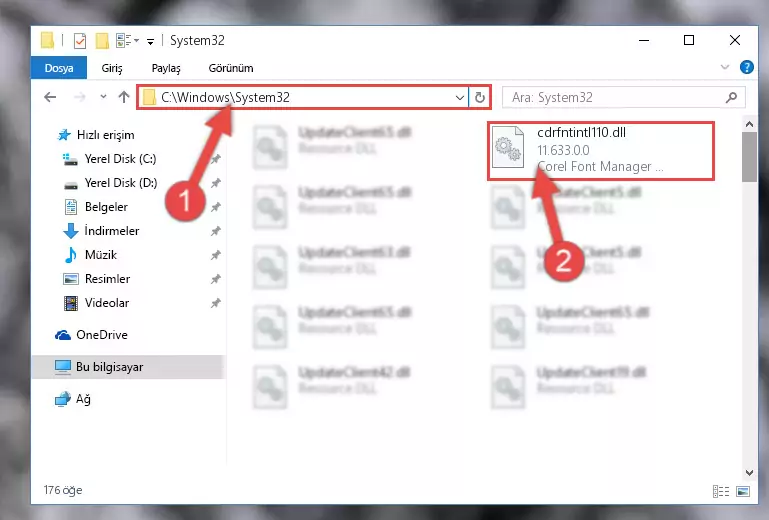Click the New folder icon in quick access toolbar

point(102,41)
